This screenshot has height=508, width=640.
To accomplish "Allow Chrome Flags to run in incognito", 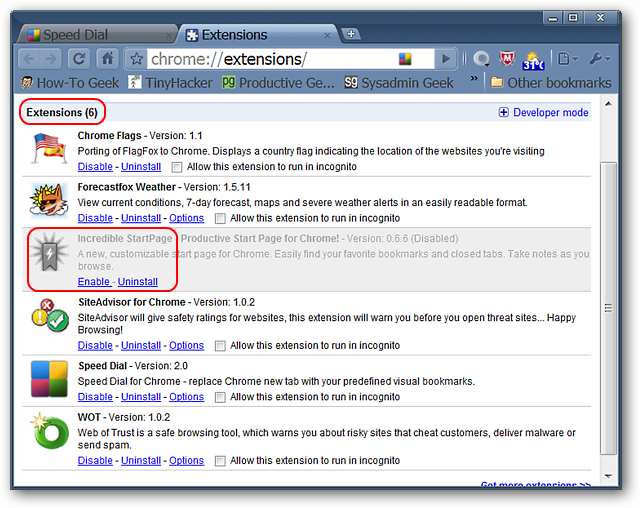I will (x=177, y=167).
